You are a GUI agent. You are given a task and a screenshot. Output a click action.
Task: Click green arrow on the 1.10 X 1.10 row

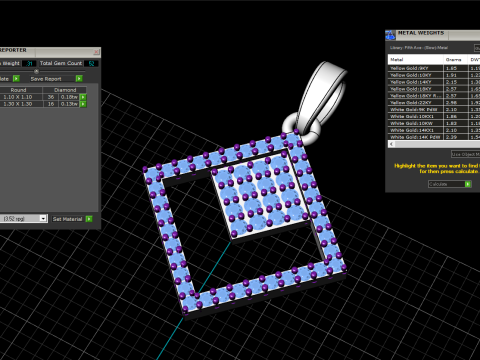(x=83, y=97)
